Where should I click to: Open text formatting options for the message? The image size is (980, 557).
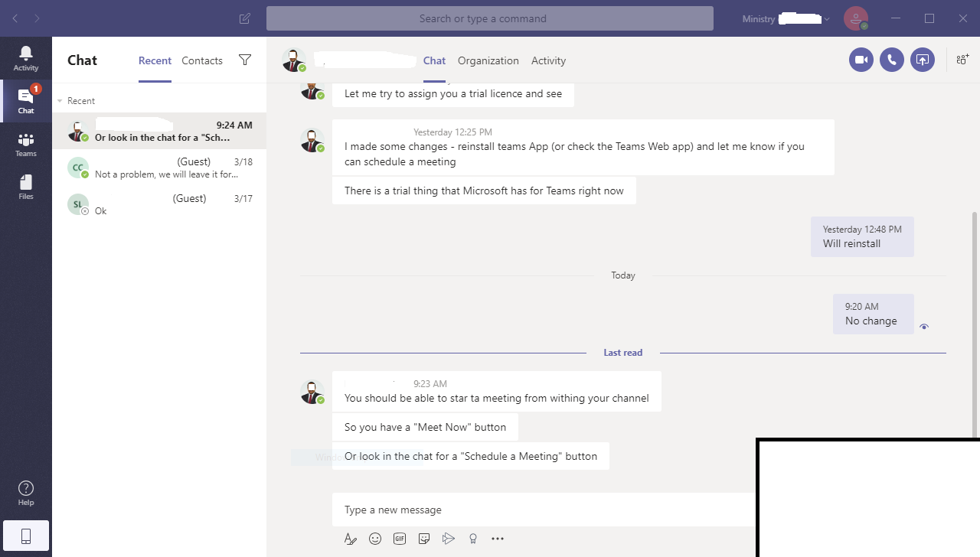pos(351,538)
